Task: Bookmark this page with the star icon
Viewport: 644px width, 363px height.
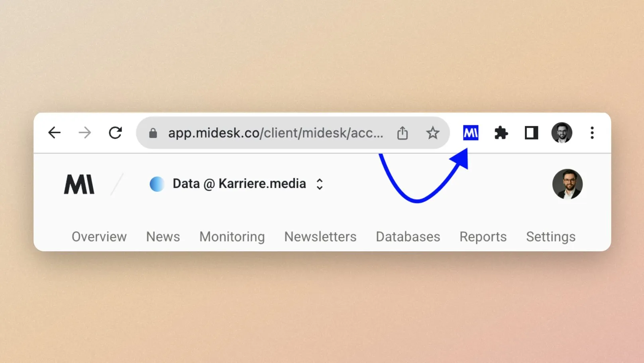Action: 432,133
